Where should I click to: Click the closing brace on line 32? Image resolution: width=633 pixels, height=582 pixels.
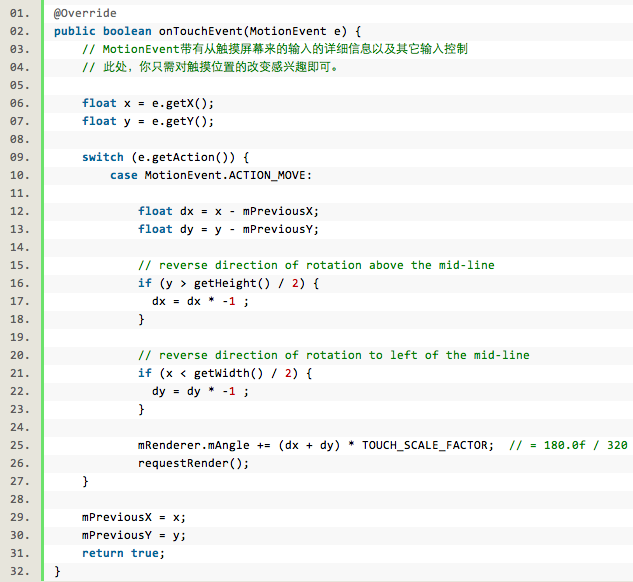57,572
